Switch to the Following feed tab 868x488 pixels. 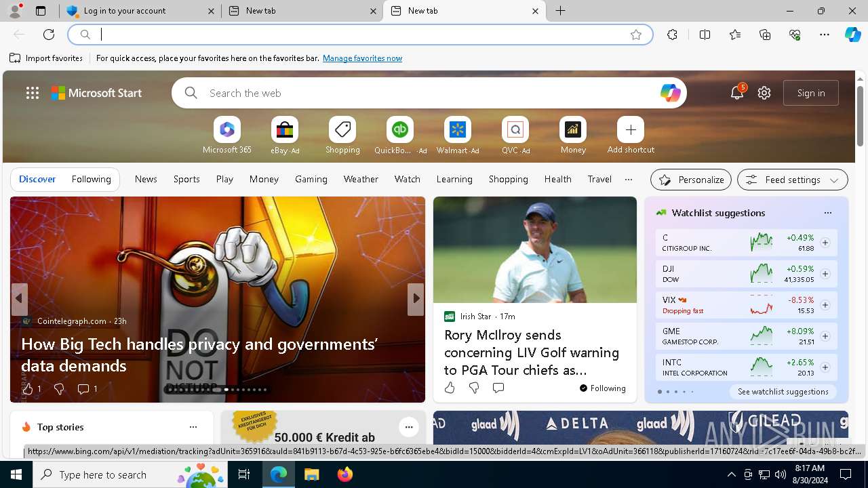coord(92,179)
